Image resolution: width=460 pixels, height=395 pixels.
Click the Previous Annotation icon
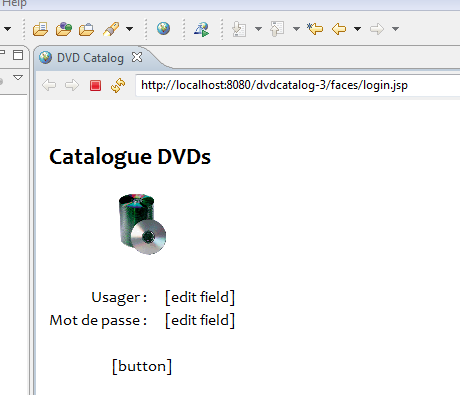click(277, 29)
